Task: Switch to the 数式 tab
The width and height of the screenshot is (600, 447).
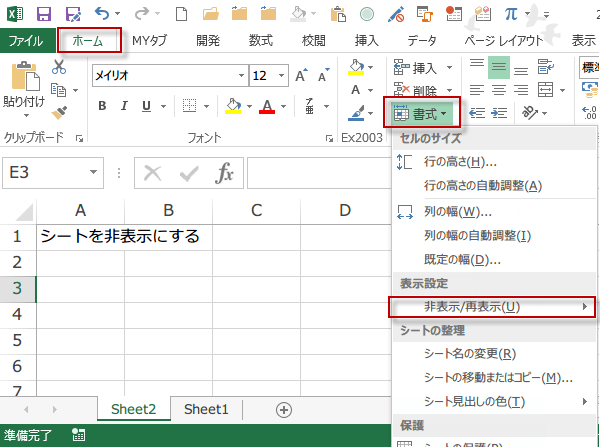Action: coord(261,41)
